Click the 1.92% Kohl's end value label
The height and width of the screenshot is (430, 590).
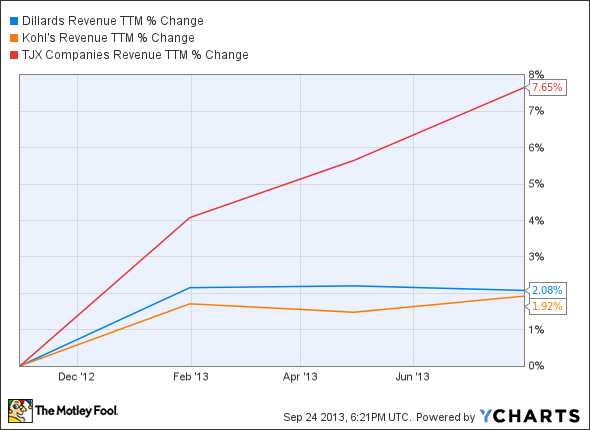click(547, 306)
